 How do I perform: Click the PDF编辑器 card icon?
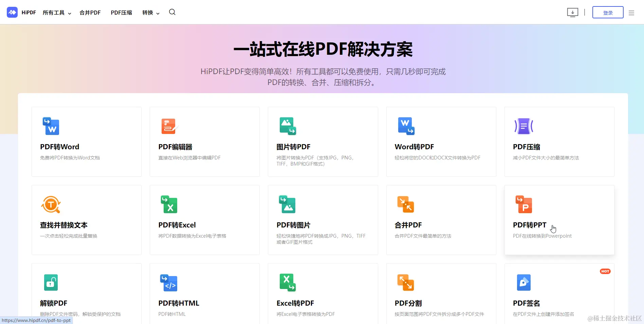[x=169, y=126]
